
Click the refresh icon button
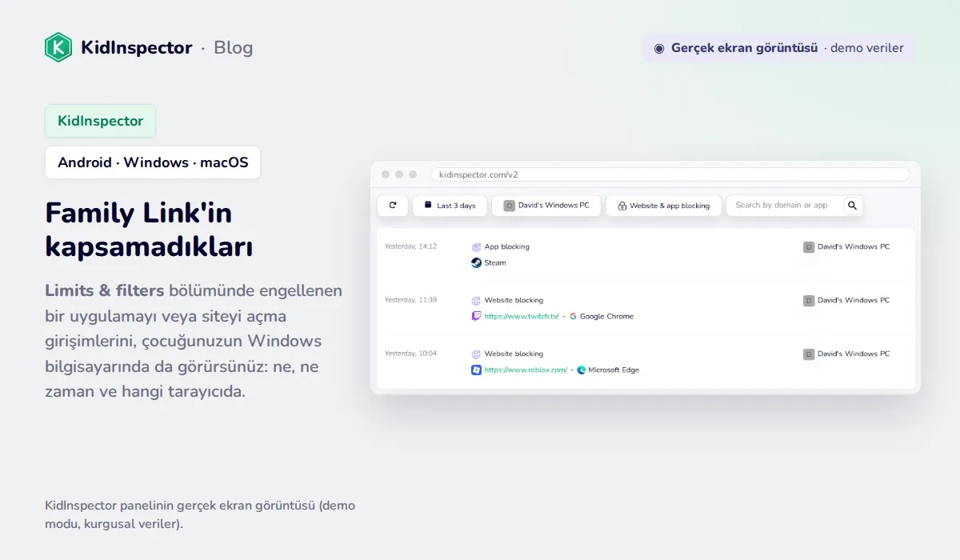[393, 206]
